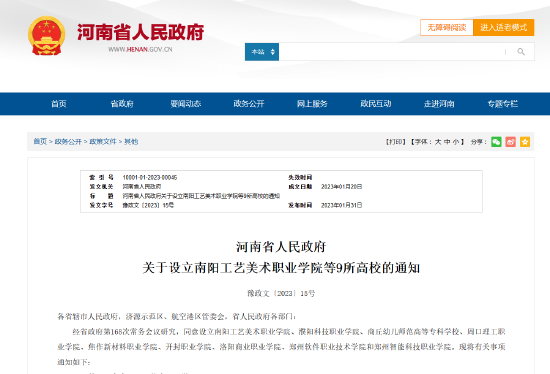This screenshot has height=374, width=550.
Task: Click the 成文日期 value 2023年01月20日
Action: tap(341, 187)
